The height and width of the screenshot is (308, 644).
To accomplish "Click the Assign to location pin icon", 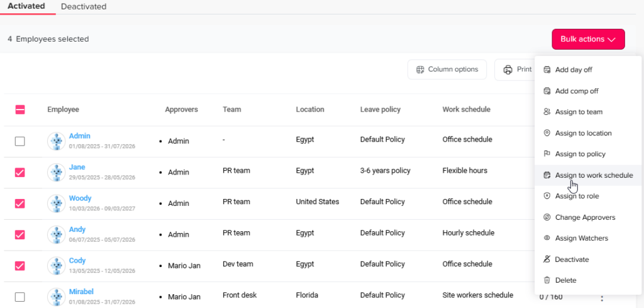I will pos(547,134).
